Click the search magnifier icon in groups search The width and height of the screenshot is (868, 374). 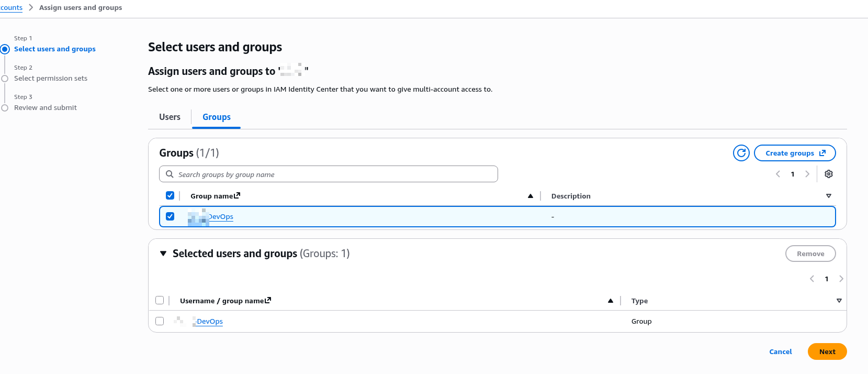click(170, 174)
